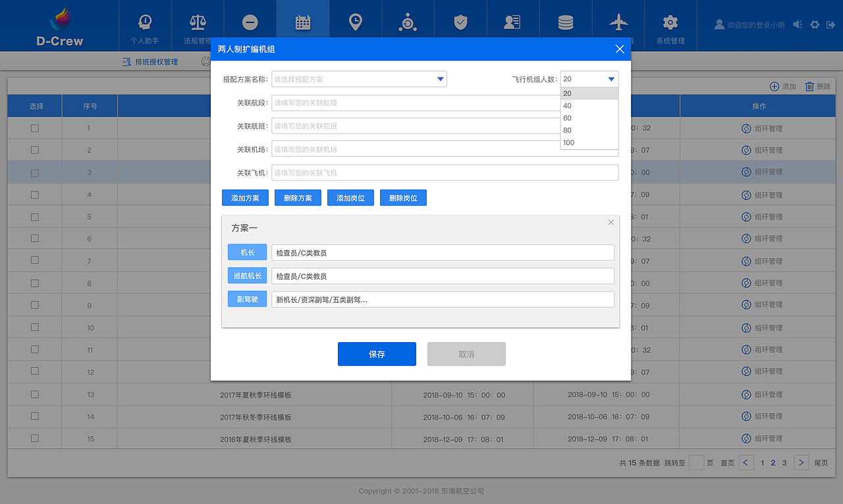This screenshot has width=843, height=504.
Task: Open the 个人助手 personal assistant module
Action: pos(145,26)
